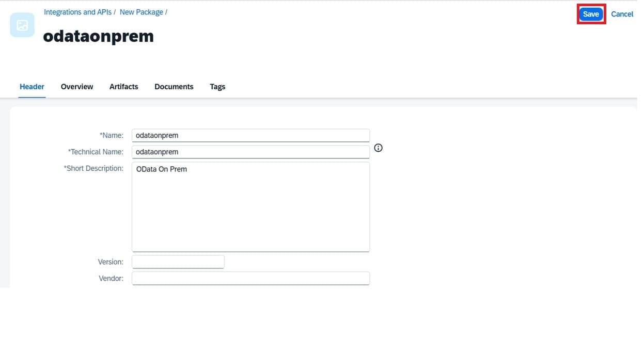
Task: Click into the Name input field
Action: click(250, 135)
